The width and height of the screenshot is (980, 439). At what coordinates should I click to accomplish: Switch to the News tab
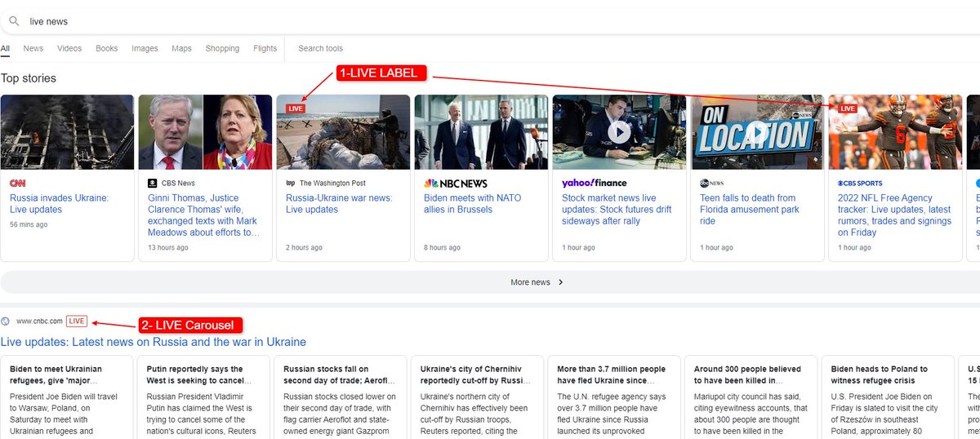pyautogui.click(x=33, y=48)
